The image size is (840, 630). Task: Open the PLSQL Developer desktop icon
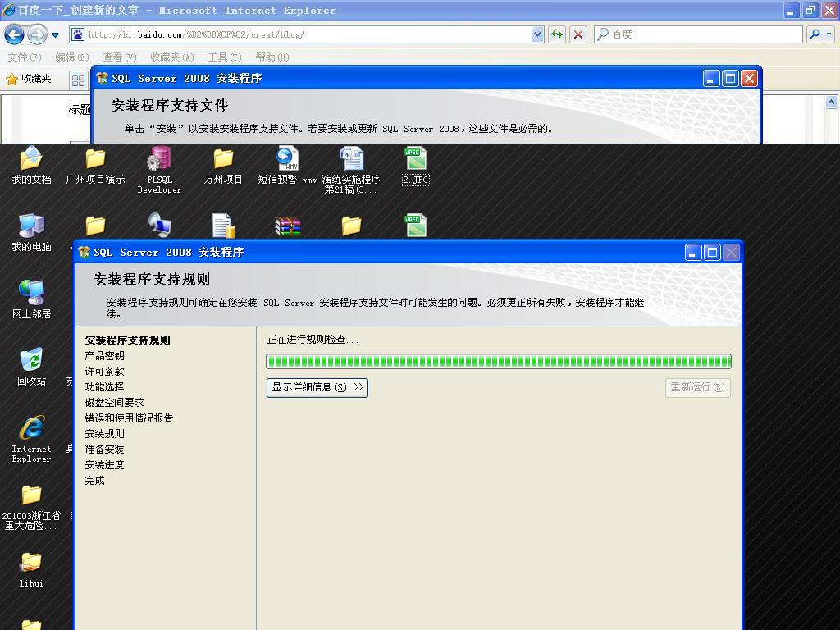159,160
